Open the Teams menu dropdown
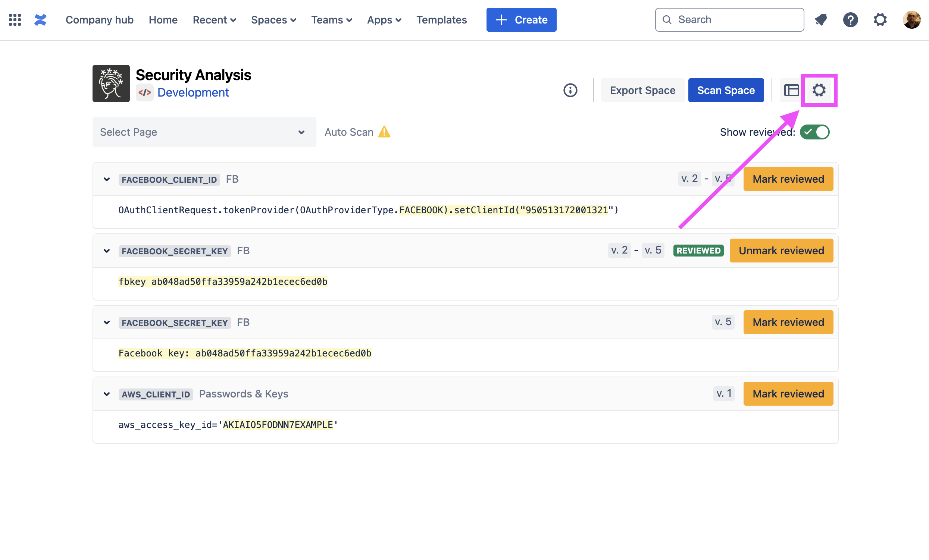929x560 pixels. click(x=331, y=20)
